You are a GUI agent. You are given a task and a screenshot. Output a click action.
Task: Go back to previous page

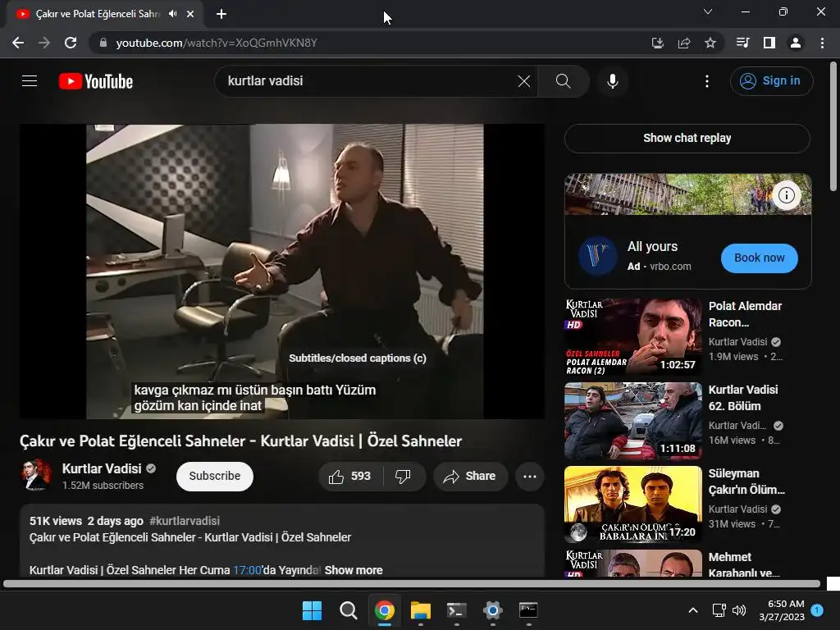point(18,43)
